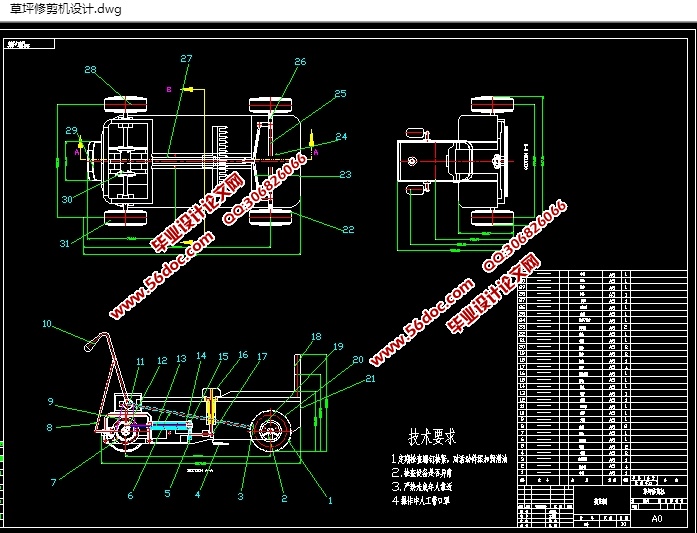Screen dimensions: 697x533
Task: Click part callout number 6
Action: tap(130, 495)
